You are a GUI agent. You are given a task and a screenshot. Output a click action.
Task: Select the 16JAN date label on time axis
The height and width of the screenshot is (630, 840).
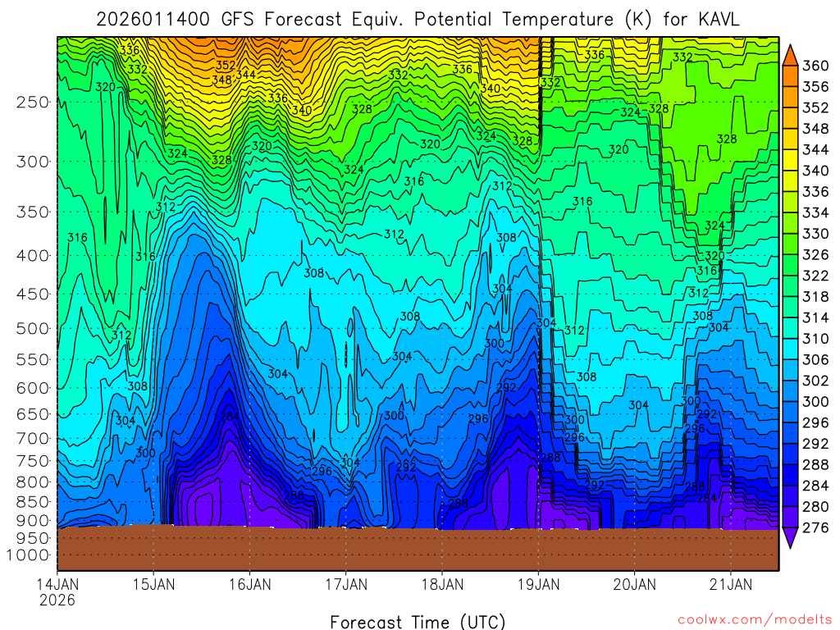[249, 584]
